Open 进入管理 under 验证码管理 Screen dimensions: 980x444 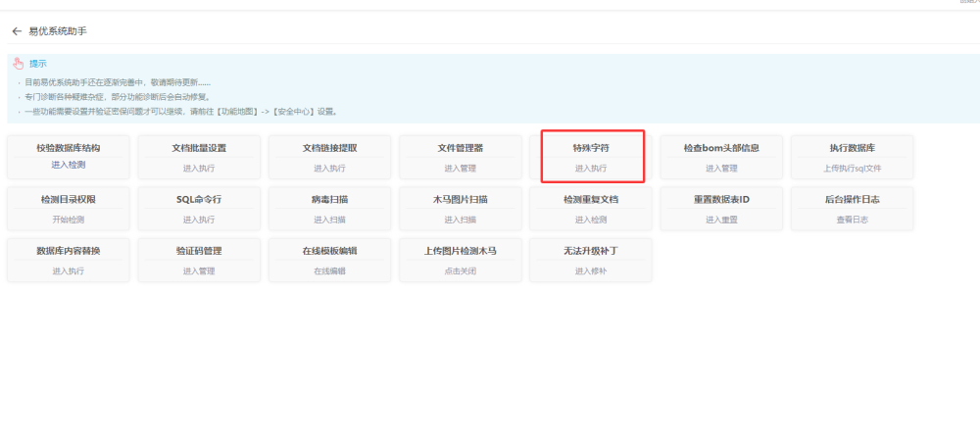point(199,271)
